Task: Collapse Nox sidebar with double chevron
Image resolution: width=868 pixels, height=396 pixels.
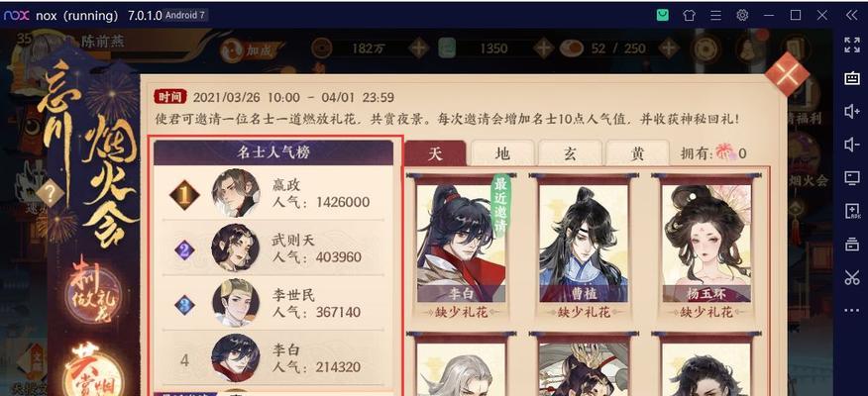Action: pos(851,15)
